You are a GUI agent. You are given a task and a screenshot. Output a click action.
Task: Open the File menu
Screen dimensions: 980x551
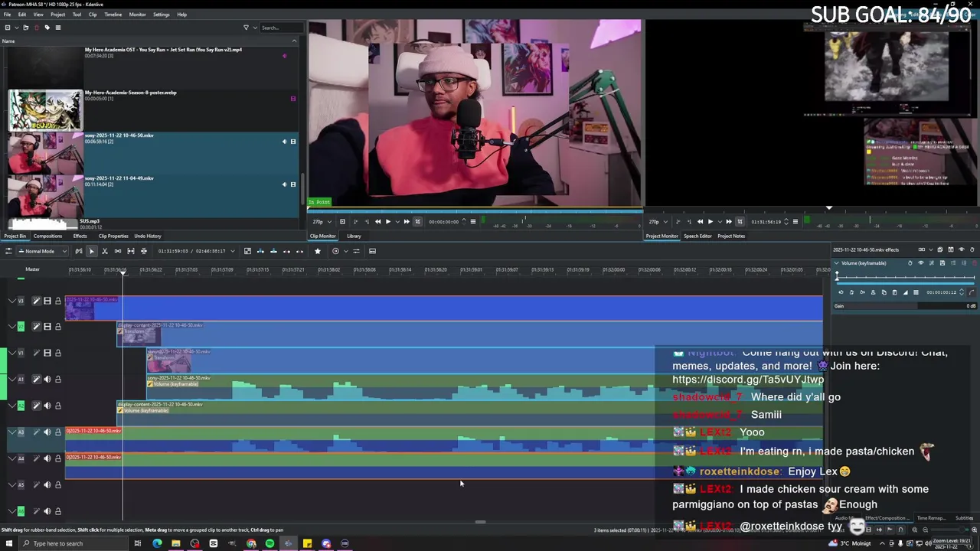pos(8,15)
